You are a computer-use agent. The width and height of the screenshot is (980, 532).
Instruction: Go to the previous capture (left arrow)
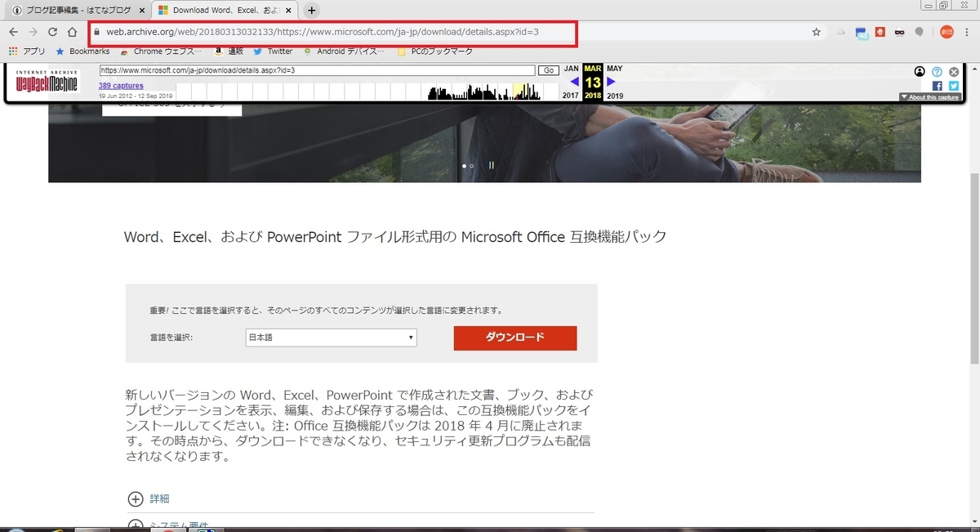(574, 82)
